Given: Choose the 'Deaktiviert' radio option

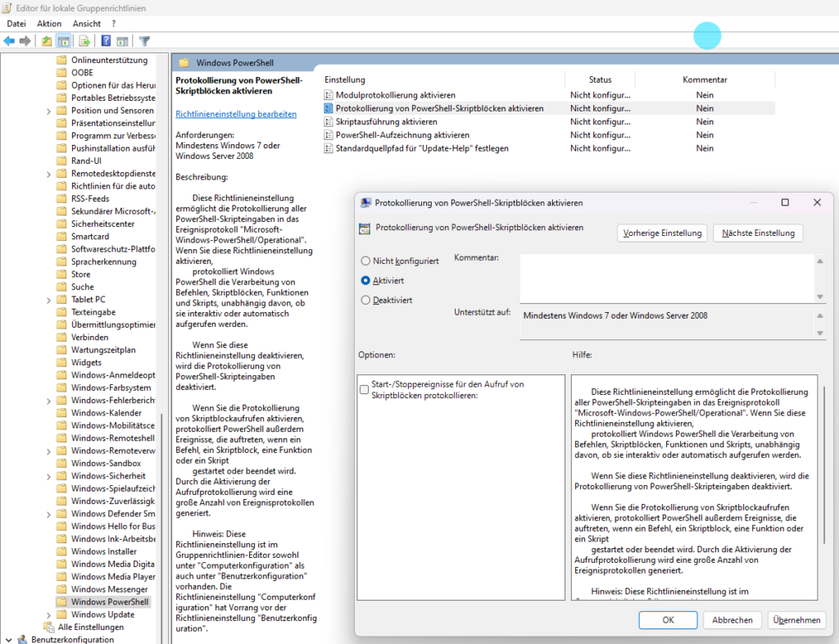Looking at the screenshot, I should click(x=365, y=300).
